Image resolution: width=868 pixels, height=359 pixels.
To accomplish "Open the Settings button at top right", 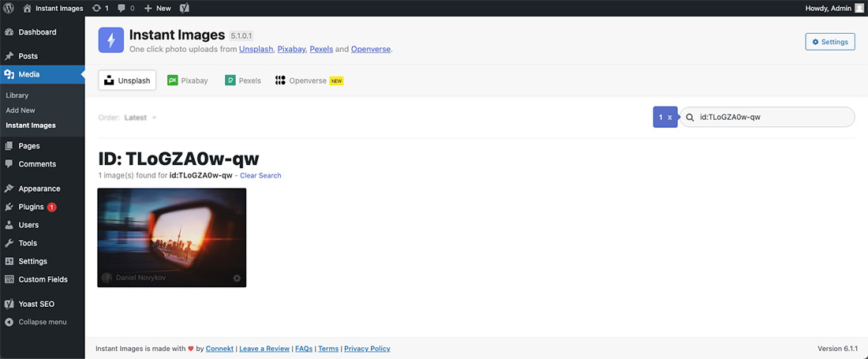I will [829, 42].
